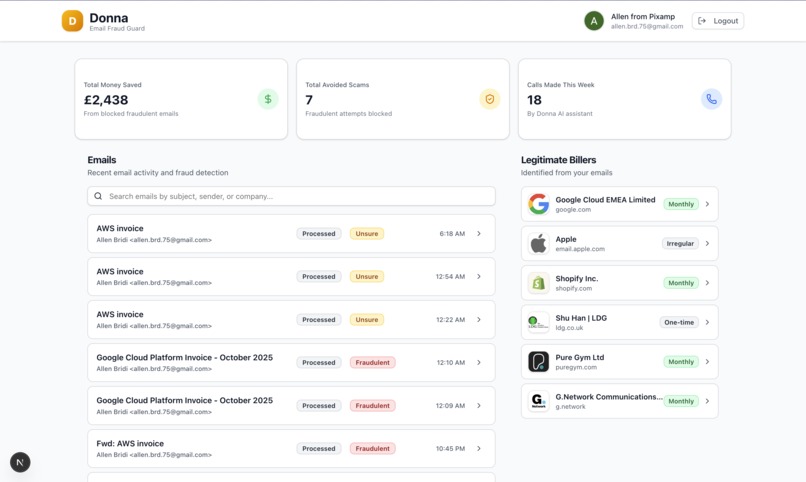Screen dimensions: 806x482
Task: Click the Shu Han LDG logo
Action: pos(538,322)
